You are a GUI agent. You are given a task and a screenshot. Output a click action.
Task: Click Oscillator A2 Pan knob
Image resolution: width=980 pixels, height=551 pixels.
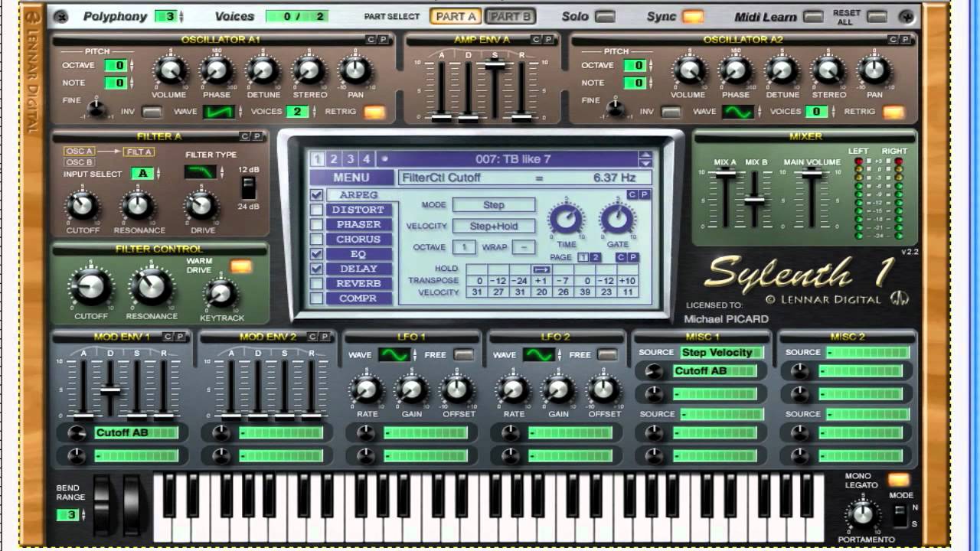point(874,71)
